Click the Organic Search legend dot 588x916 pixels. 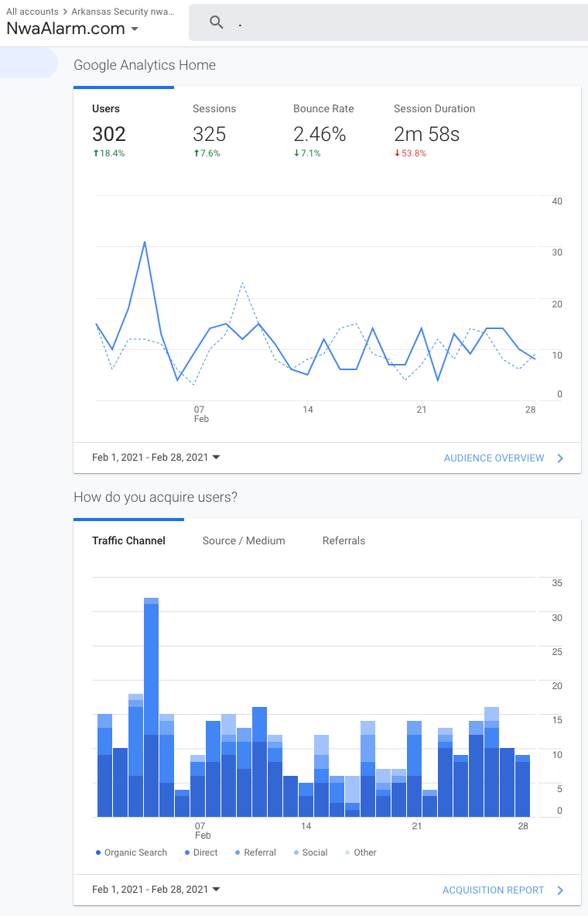(x=98, y=853)
